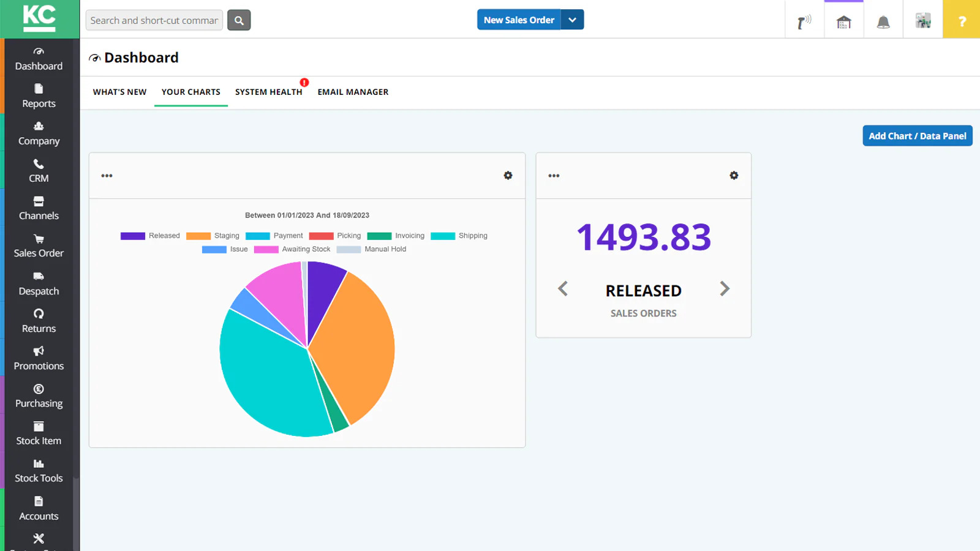This screenshot has height=551, width=980.
Task: Click the pink Awaiting Stock pie slice
Action: coord(281,294)
